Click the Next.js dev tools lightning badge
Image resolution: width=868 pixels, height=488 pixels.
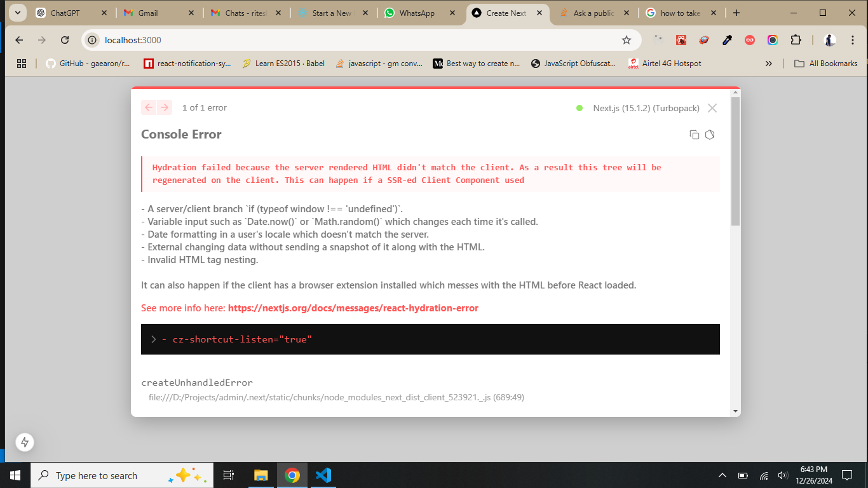point(25,442)
